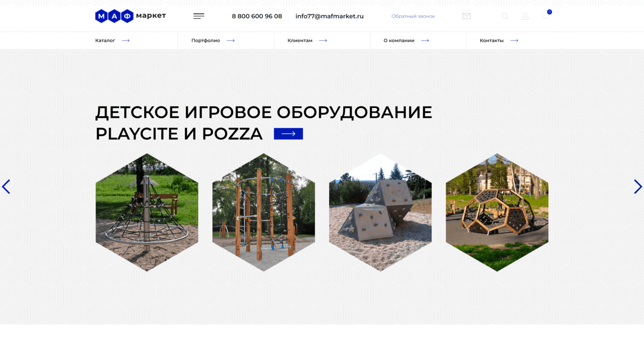Screen dimensions: 644x352
Task: Open the envelope email icon in header
Action: coord(466,16)
